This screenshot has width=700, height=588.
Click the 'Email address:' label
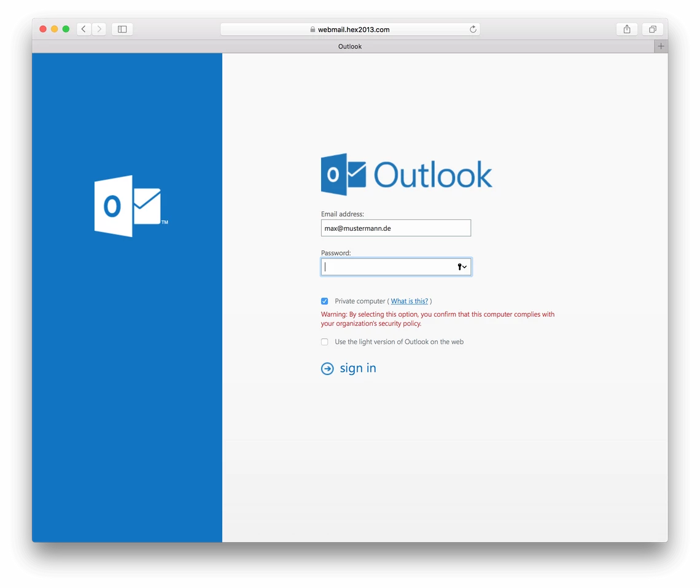point(343,214)
